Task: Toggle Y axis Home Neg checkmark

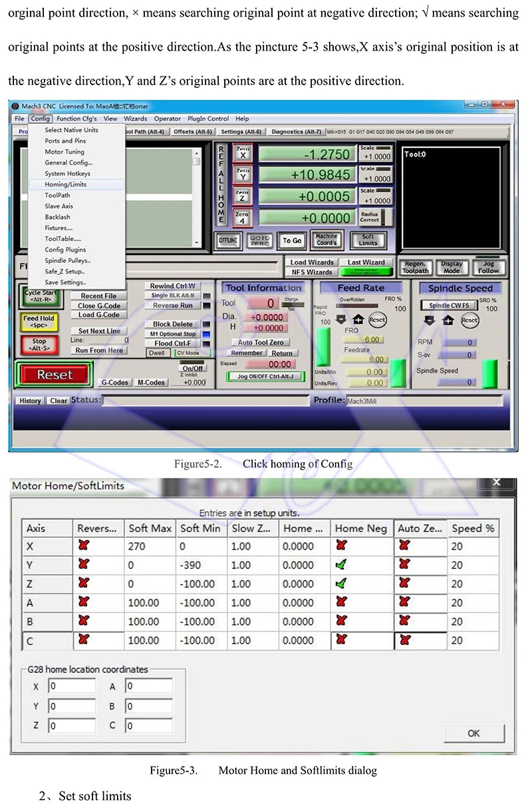Action: point(341,564)
